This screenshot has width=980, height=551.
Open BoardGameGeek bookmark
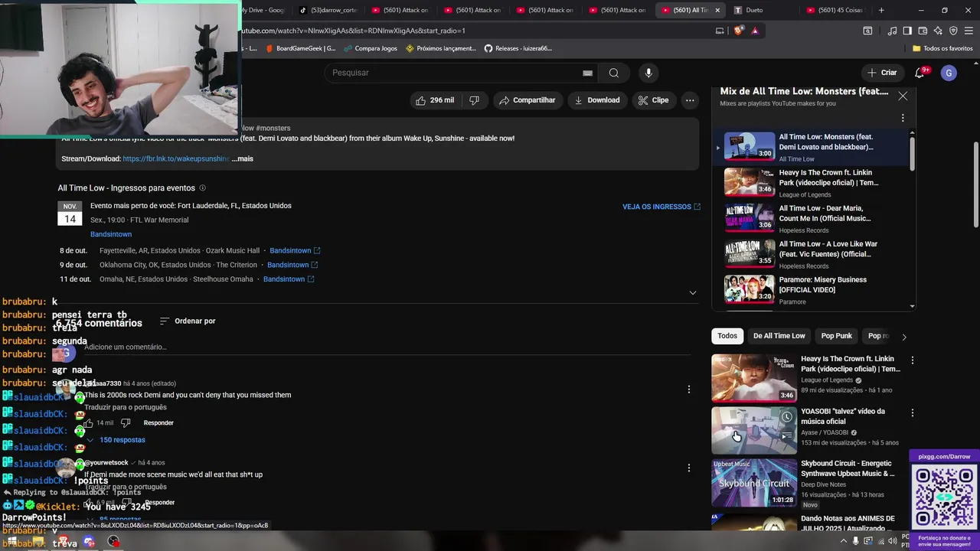[x=300, y=48]
